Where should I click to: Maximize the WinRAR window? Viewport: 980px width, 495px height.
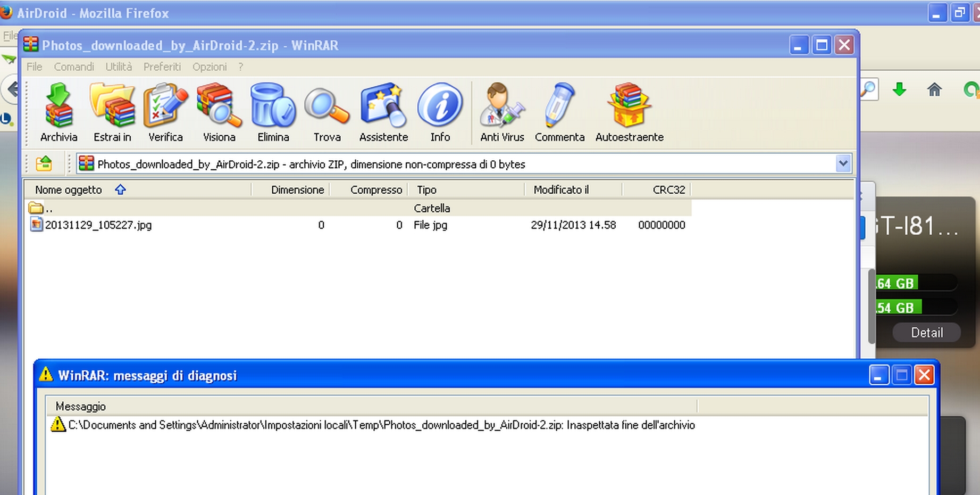click(822, 45)
